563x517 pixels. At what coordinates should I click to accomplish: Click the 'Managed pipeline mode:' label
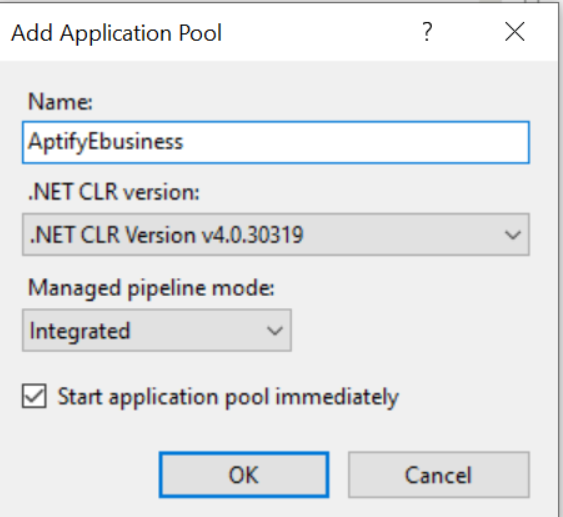[151, 288]
